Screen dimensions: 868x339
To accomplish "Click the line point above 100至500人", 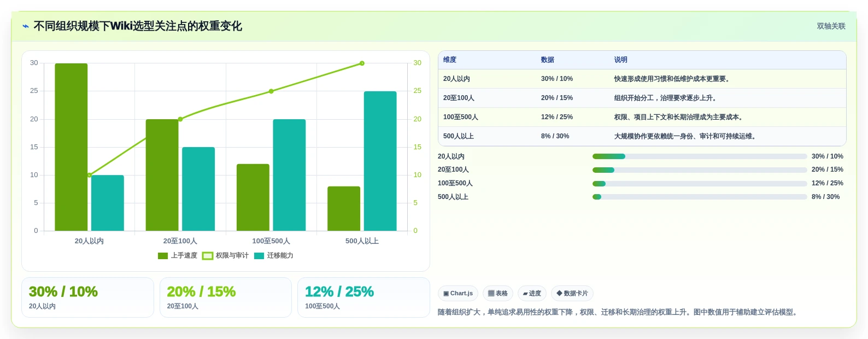I will pos(271,91).
